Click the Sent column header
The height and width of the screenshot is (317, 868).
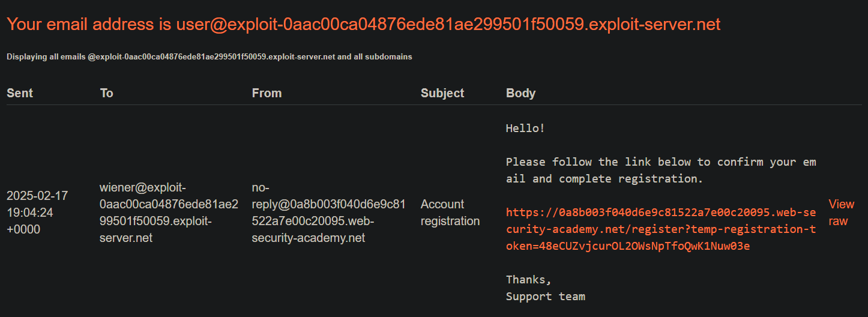tap(20, 93)
